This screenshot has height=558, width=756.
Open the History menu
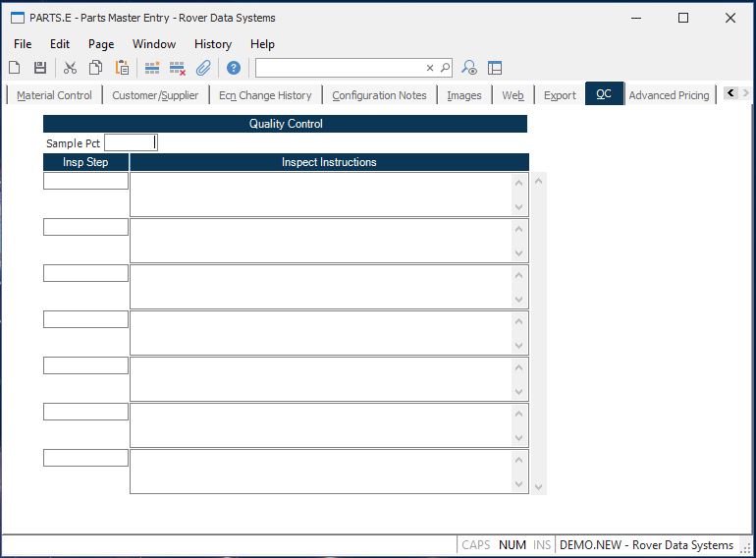coord(212,44)
